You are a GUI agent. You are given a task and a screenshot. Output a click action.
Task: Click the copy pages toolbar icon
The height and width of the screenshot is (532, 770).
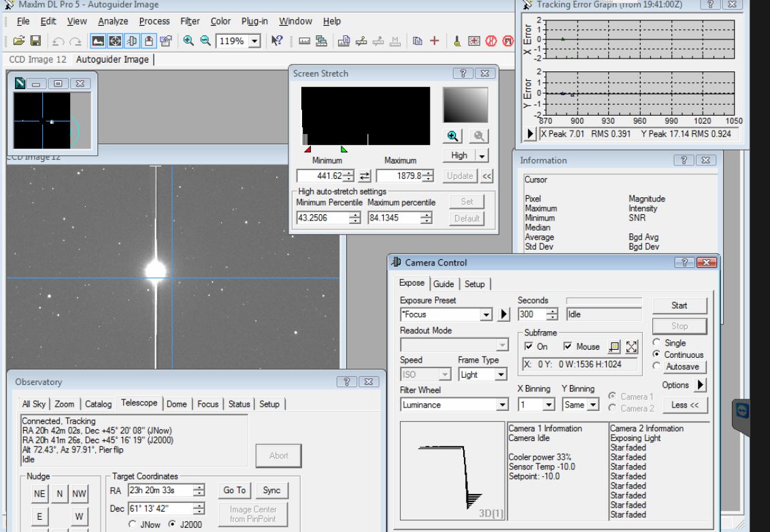click(x=418, y=41)
